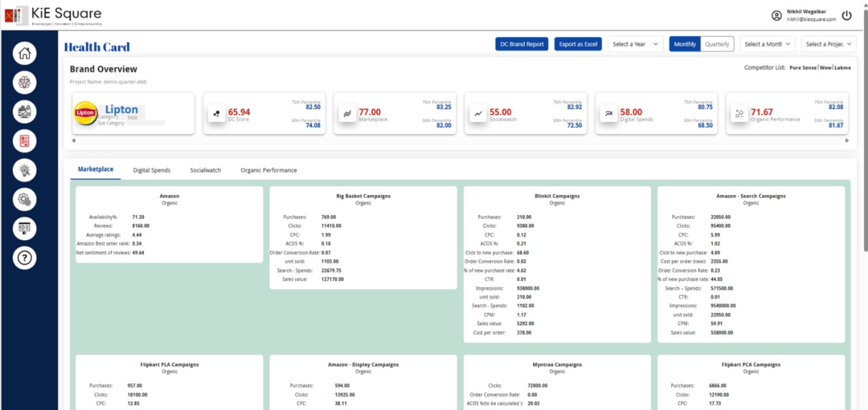Open the gears settings icon in the sidebar

pos(24,199)
